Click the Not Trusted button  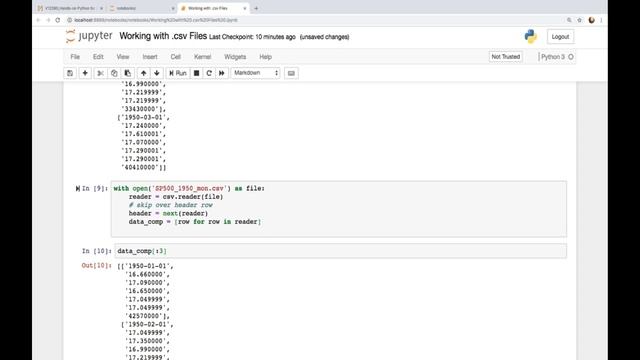pyautogui.click(x=506, y=57)
